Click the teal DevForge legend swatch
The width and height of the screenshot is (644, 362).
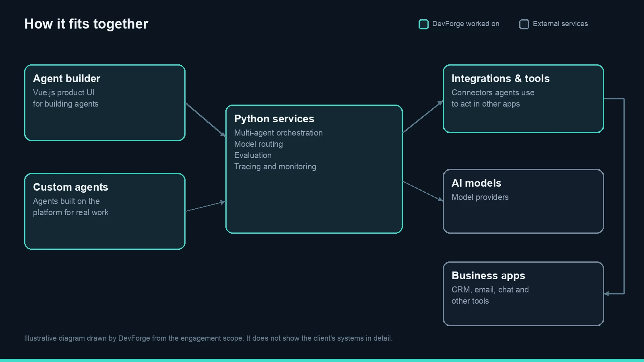point(423,24)
